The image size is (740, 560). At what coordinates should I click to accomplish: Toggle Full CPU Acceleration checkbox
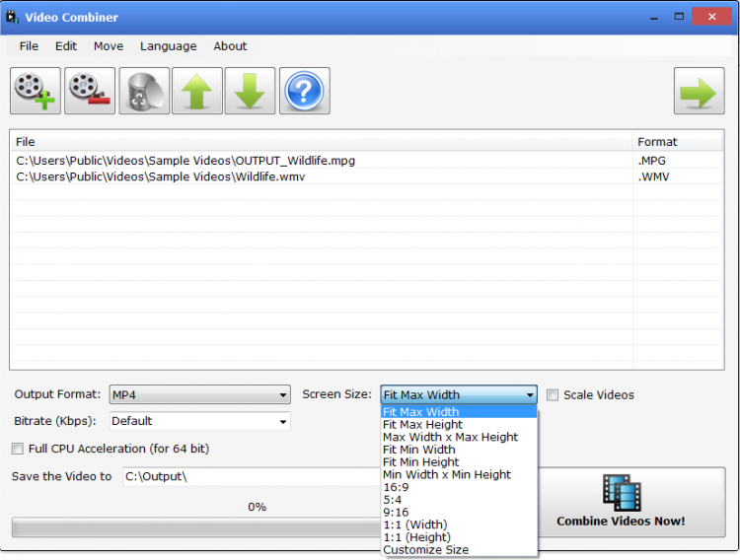[x=18, y=450]
